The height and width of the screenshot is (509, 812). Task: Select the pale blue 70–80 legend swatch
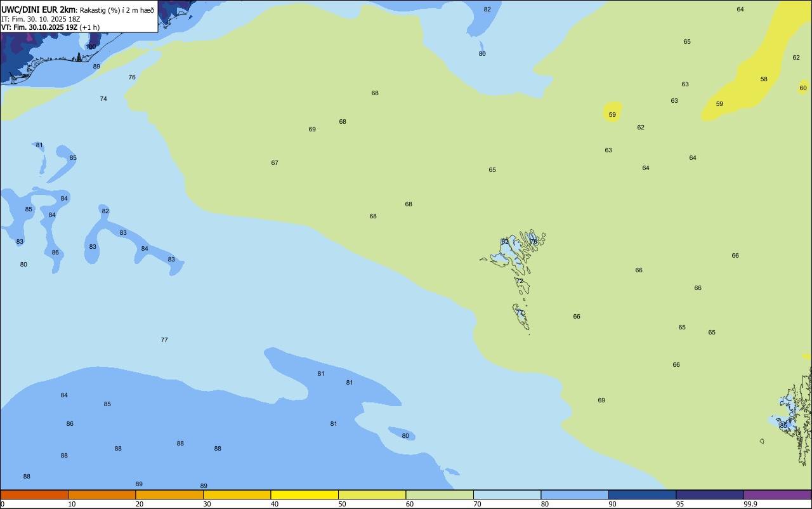(507, 494)
